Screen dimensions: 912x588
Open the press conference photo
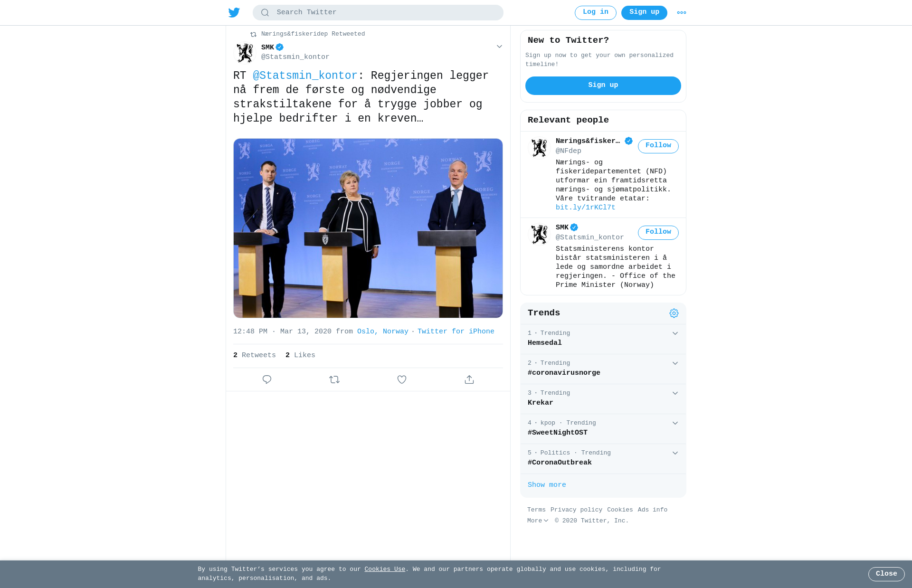[368, 228]
